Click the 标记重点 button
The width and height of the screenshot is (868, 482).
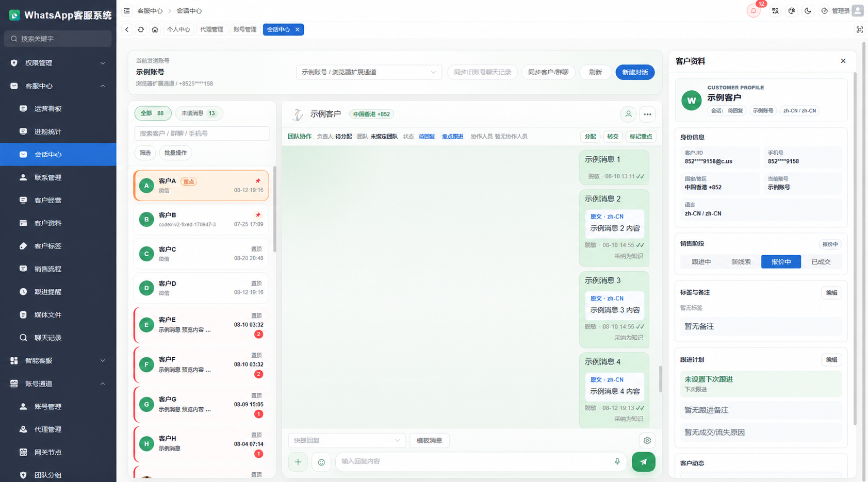(641, 137)
